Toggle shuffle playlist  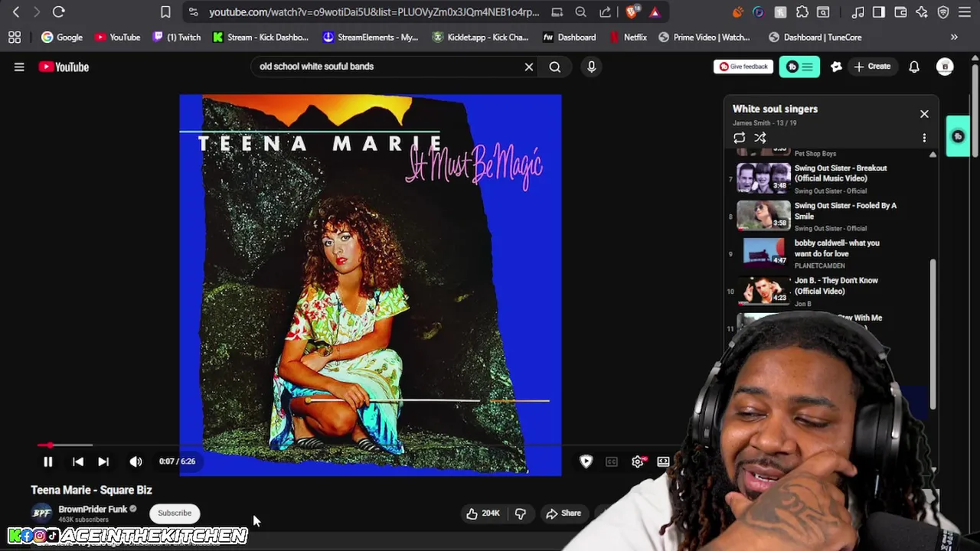760,138
